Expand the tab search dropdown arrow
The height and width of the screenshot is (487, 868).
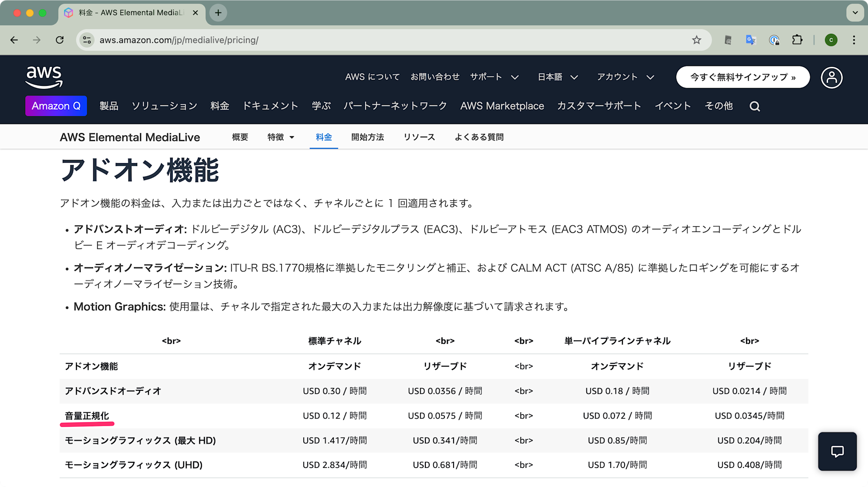[x=855, y=13]
